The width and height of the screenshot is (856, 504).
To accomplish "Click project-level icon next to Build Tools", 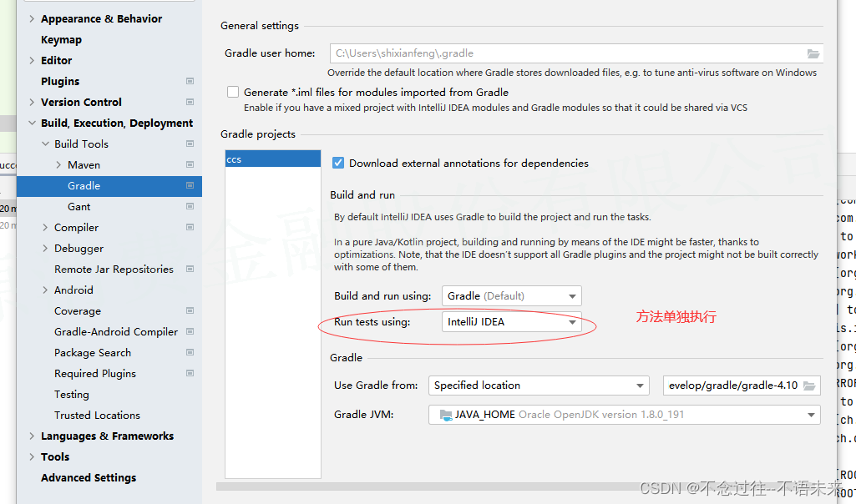I will (x=190, y=144).
